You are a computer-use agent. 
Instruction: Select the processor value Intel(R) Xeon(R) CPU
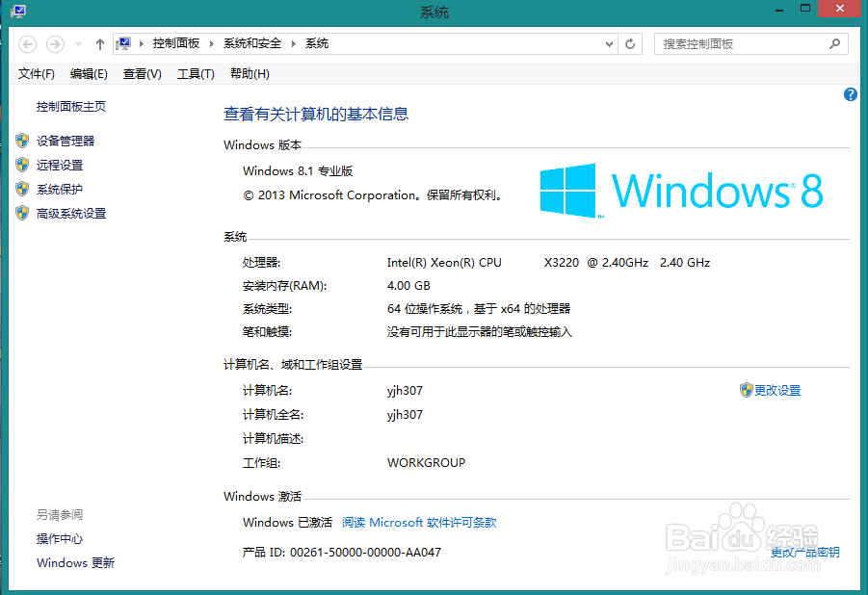click(444, 262)
